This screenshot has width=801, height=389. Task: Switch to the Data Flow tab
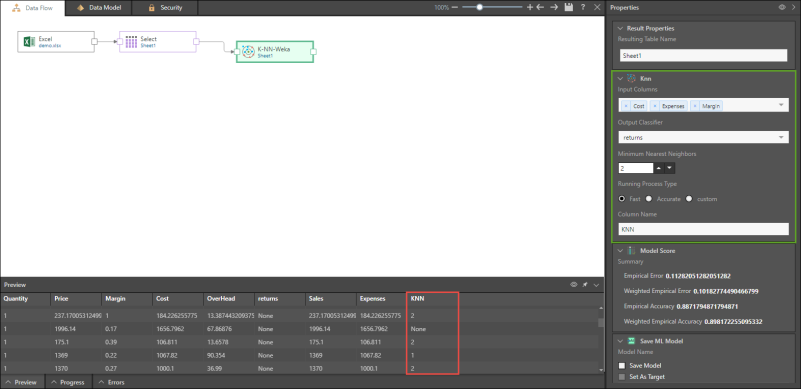[33, 8]
